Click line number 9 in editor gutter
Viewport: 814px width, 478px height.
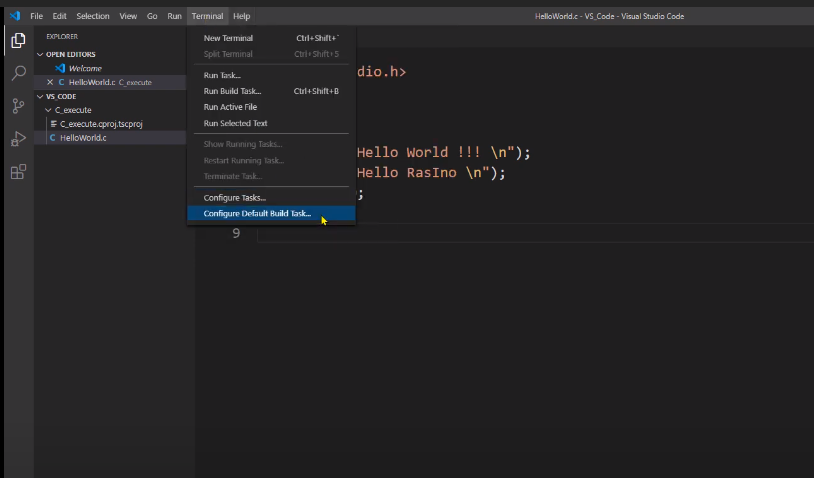236,234
